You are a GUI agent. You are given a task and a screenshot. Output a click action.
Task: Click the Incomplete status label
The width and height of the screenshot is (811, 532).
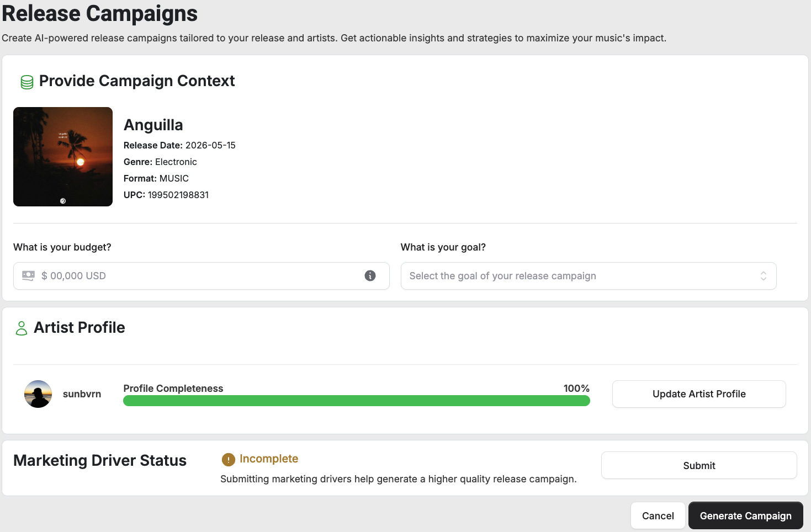[269, 459]
